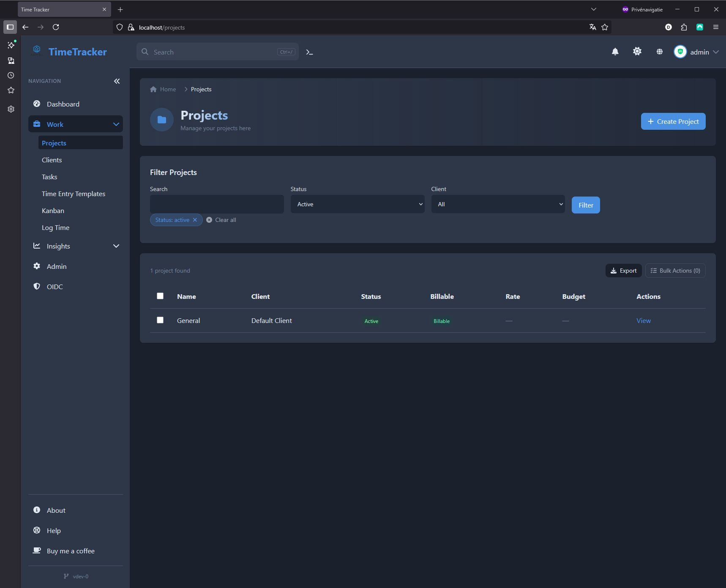Click the notifications bell icon
This screenshot has height=588, width=726.
point(615,52)
